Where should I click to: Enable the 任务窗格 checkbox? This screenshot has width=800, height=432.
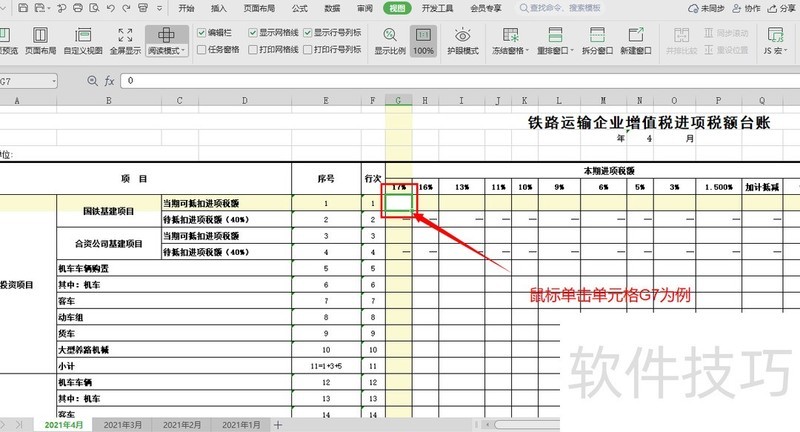point(202,49)
